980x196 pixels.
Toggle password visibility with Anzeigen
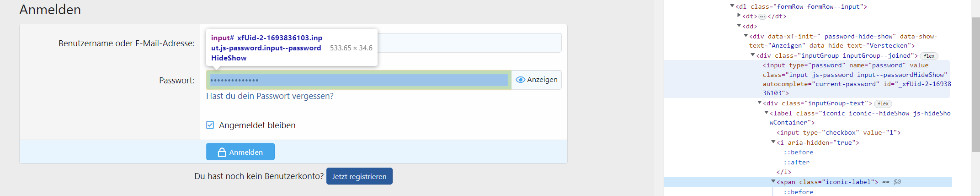[537, 80]
